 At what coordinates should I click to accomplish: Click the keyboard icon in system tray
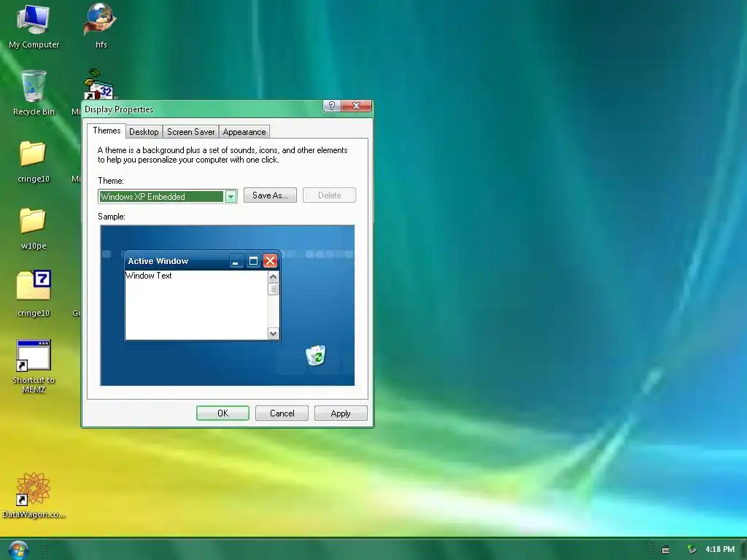tap(665, 550)
